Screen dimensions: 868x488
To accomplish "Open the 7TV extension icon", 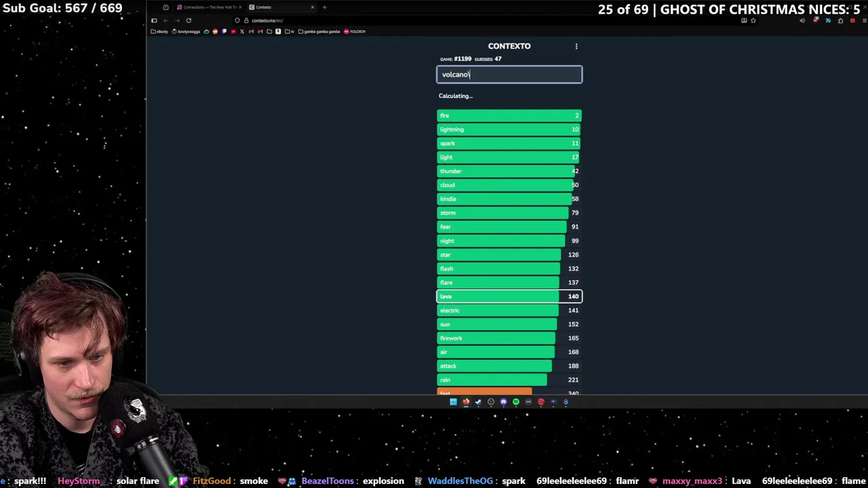I will click(828, 20).
